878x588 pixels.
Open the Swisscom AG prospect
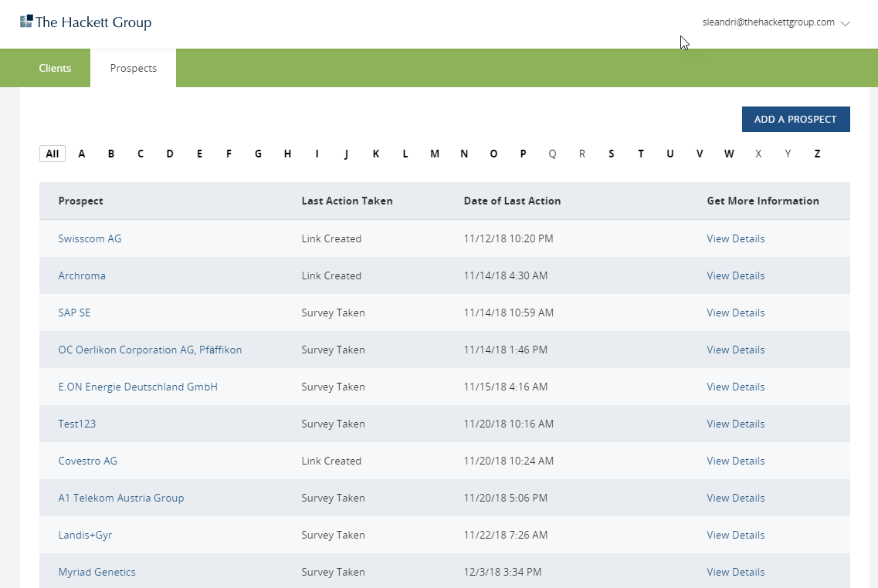pos(90,238)
